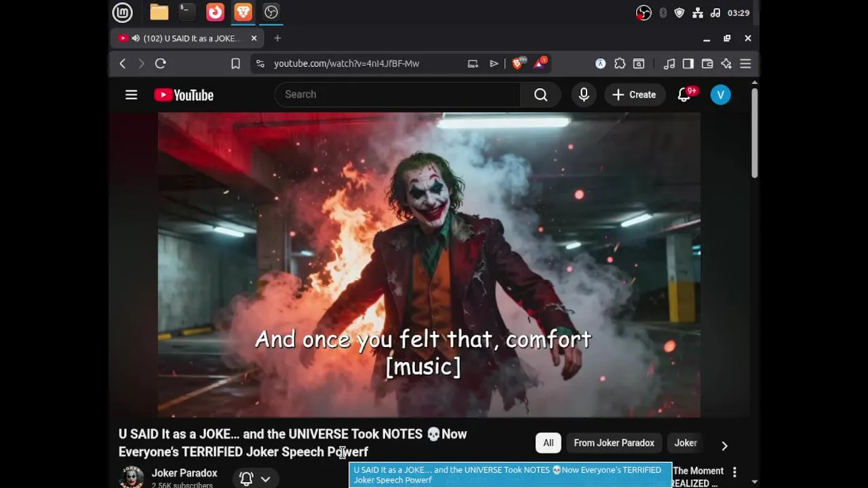Open subscription notification bell dropdown
868x488 pixels.
click(255, 479)
